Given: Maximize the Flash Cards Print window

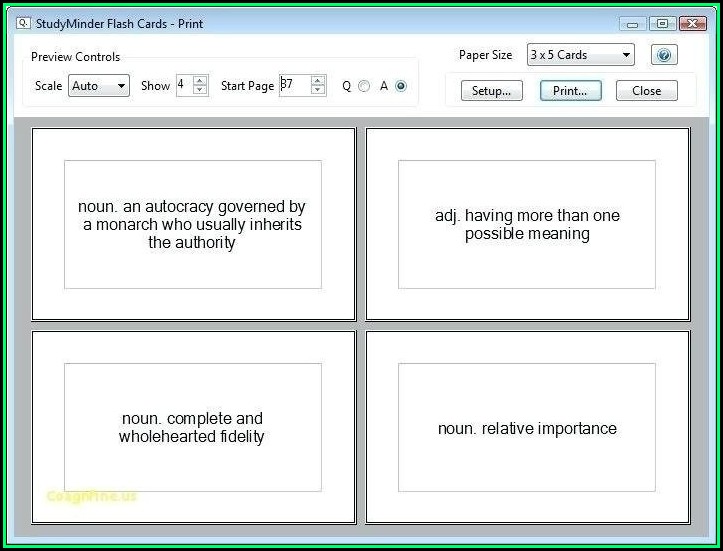Looking at the screenshot, I should [661, 23].
